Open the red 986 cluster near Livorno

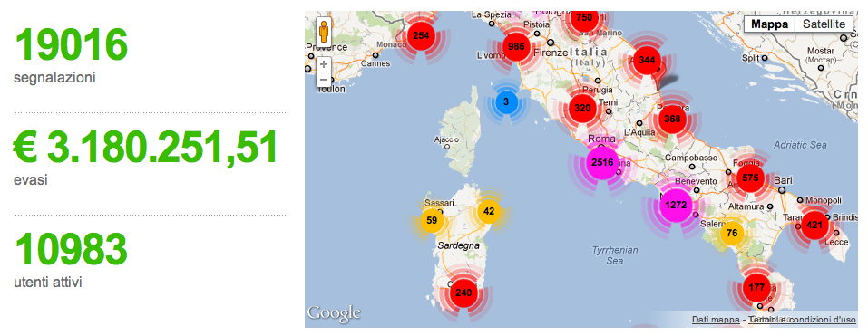(516, 46)
